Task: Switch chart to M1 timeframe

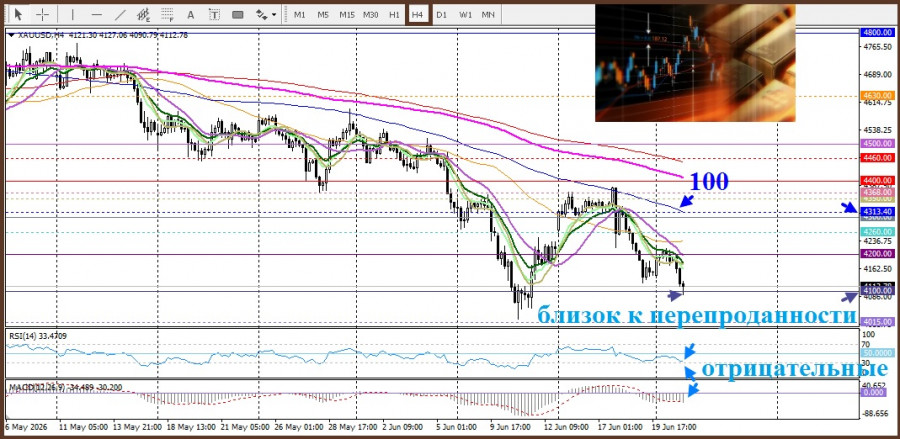Action: coord(300,15)
